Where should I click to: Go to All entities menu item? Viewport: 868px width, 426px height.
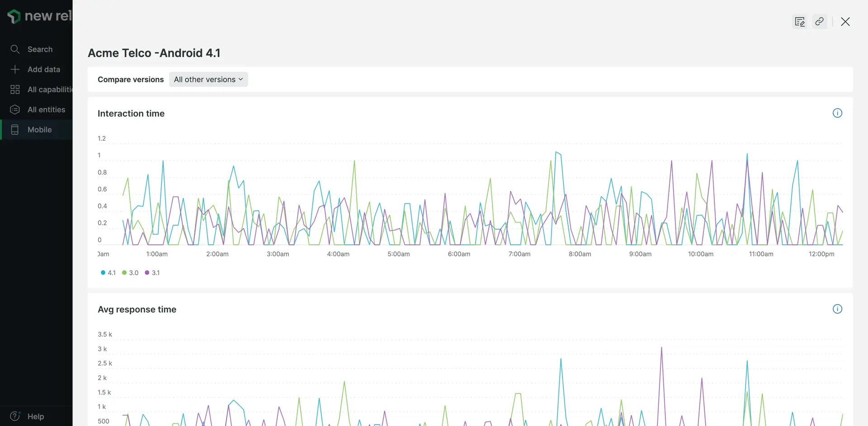(x=46, y=109)
